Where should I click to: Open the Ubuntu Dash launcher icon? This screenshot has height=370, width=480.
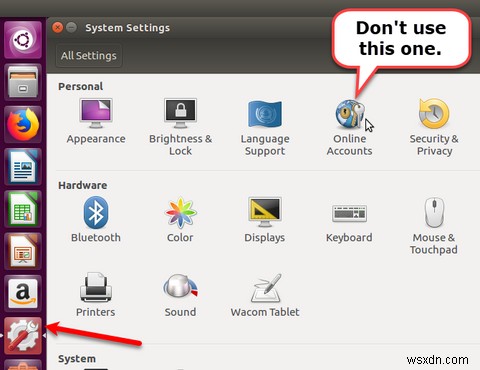coord(23,40)
